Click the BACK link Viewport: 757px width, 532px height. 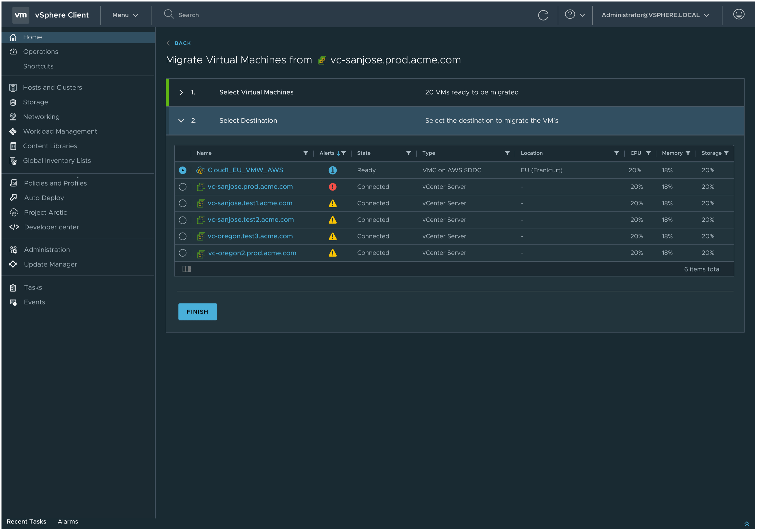(x=182, y=43)
